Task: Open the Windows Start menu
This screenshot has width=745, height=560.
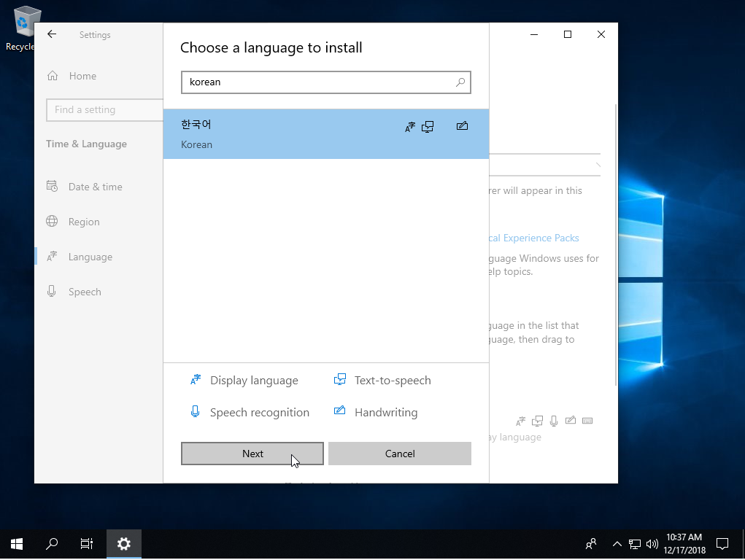Action: coord(17,544)
